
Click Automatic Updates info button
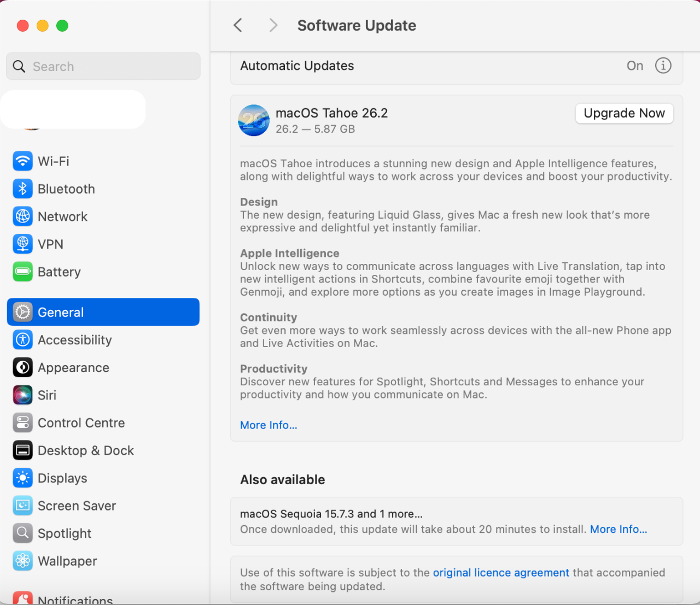(663, 66)
